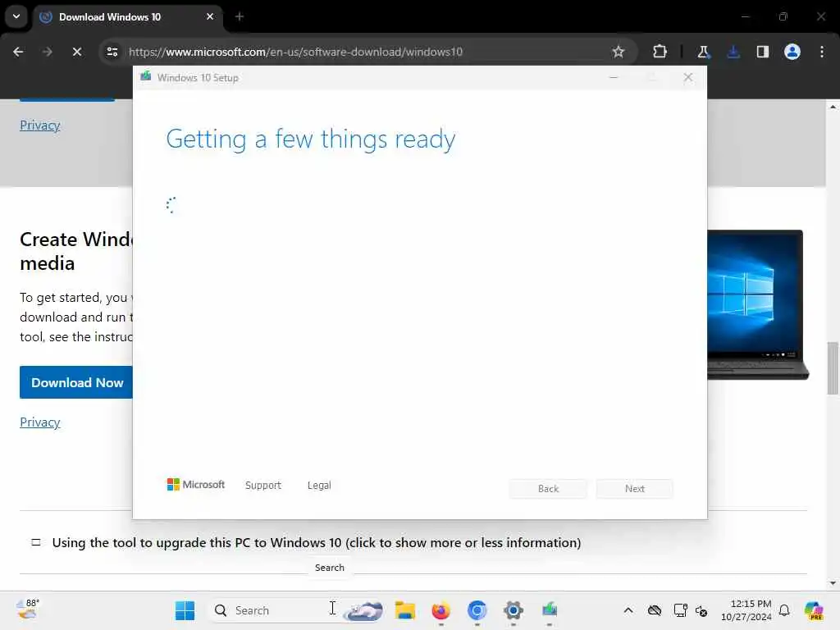This screenshot has width=840, height=630.
Task: Open Support link in setup dialog
Action: click(x=263, y=486)
